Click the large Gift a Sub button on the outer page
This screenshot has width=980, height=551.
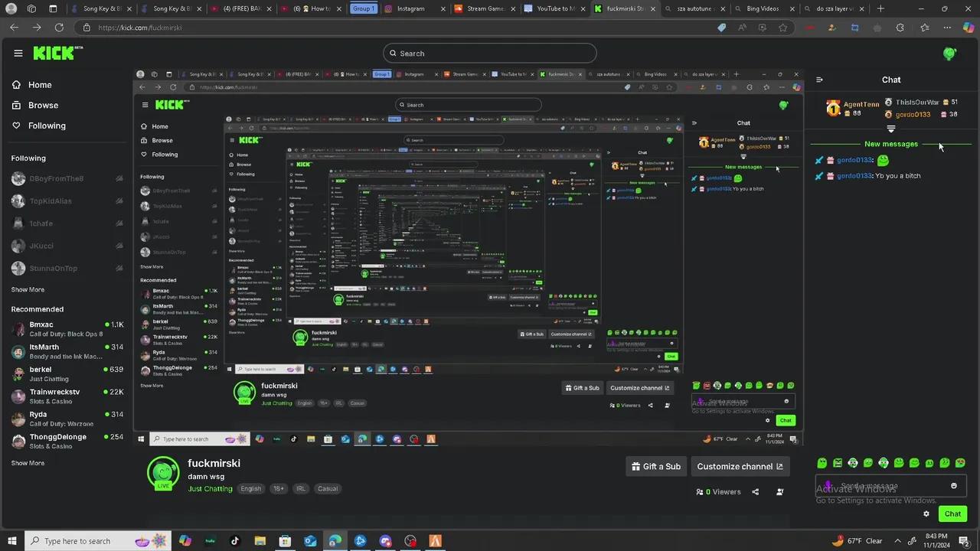(656, 466)
